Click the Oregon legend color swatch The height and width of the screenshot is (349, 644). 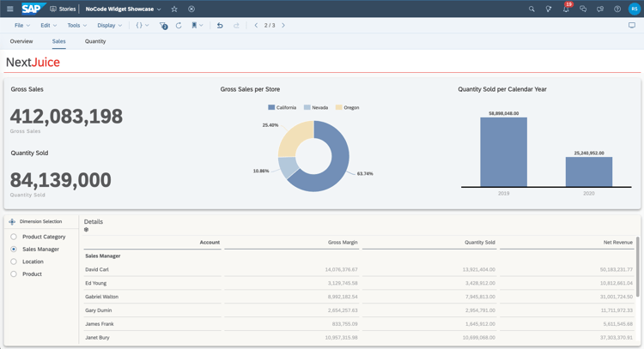(338, 107)
